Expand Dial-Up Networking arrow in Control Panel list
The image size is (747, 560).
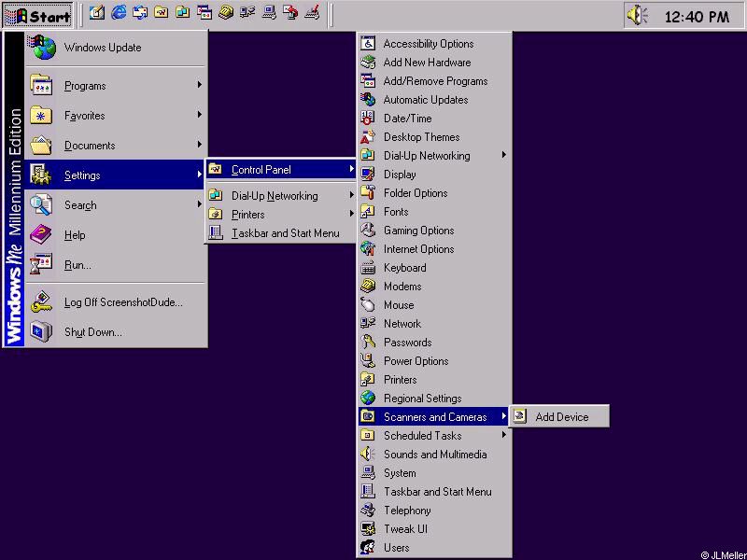(x=504, y=155)
